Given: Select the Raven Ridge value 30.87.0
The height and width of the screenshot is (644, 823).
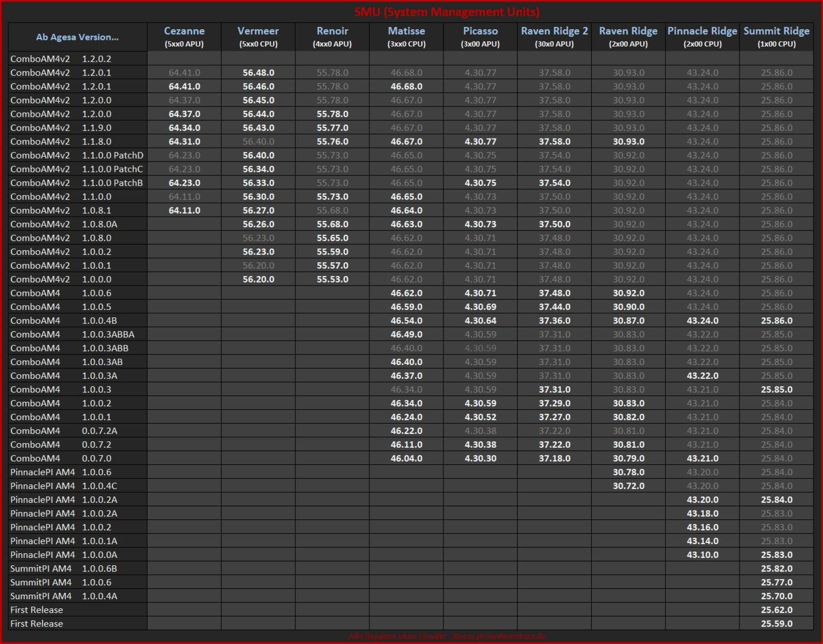Looking at the screenshot, I should [629, 321].
